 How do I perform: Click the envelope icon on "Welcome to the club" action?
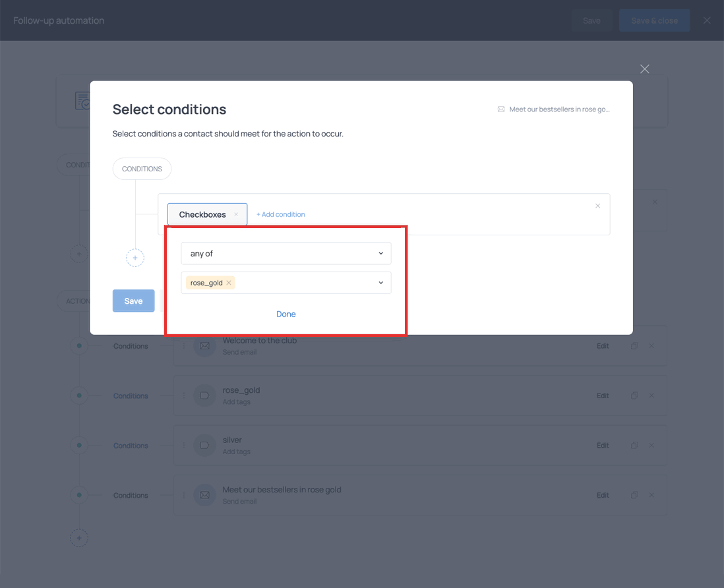[204, 345]
